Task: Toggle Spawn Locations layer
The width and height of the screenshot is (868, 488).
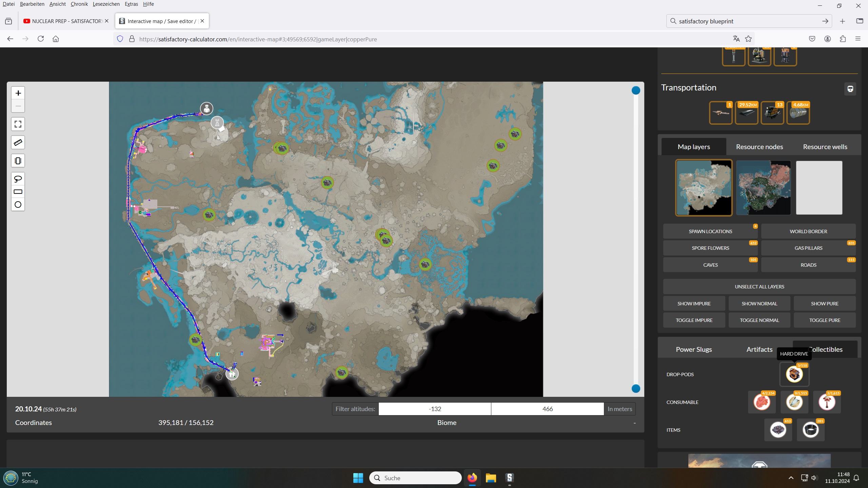Action: pos(710,231)
